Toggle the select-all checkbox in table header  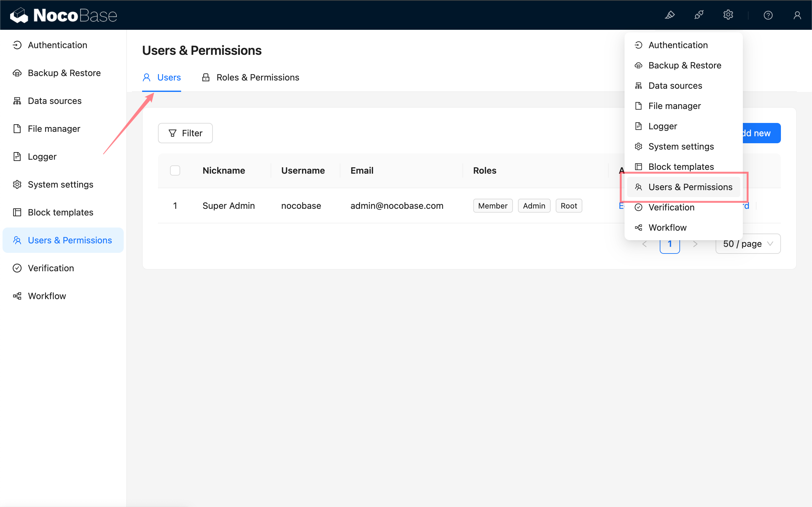pyautogui.click(x=175, y=170)
